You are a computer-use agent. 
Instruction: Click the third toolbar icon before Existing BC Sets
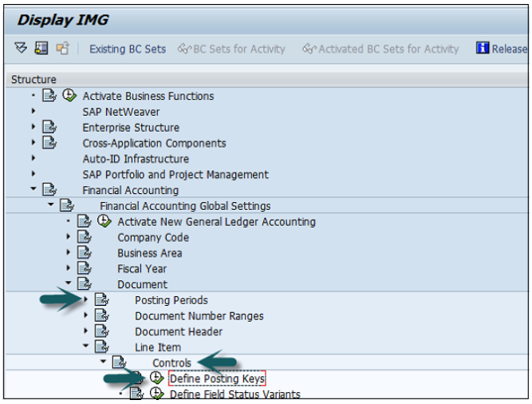coord(61,49)
